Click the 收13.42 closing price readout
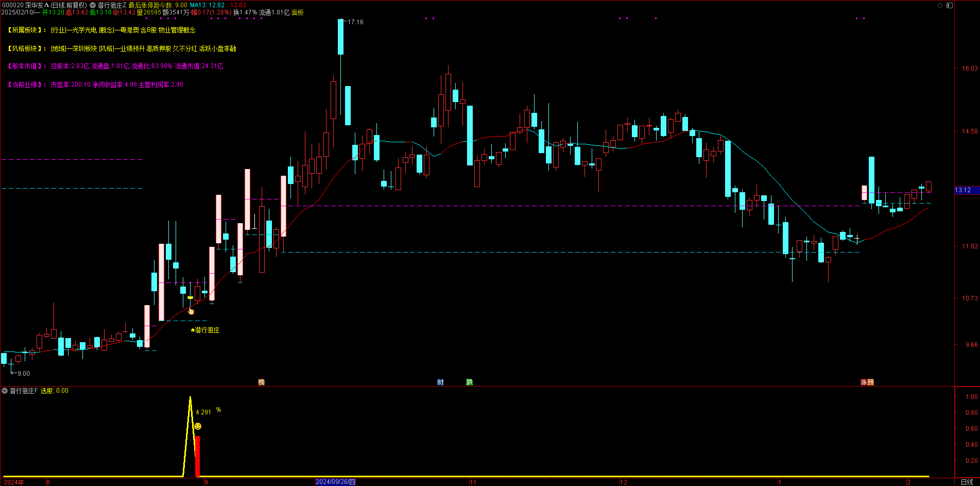Image resolution: width=980 pixels, height=486 pixels. 124,12
